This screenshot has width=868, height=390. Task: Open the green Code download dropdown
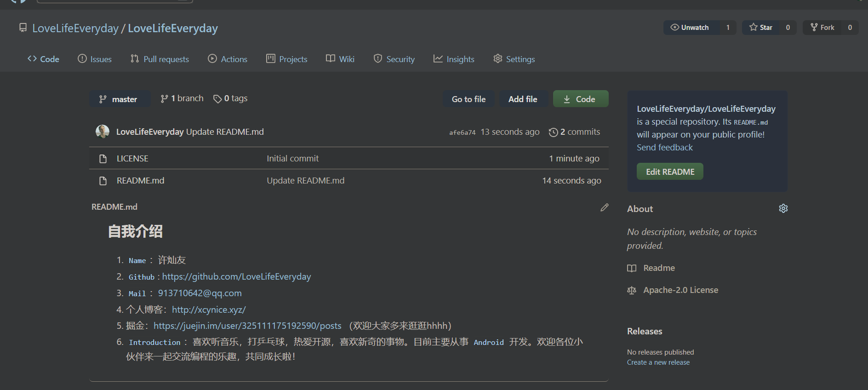(x=581, y=99)
